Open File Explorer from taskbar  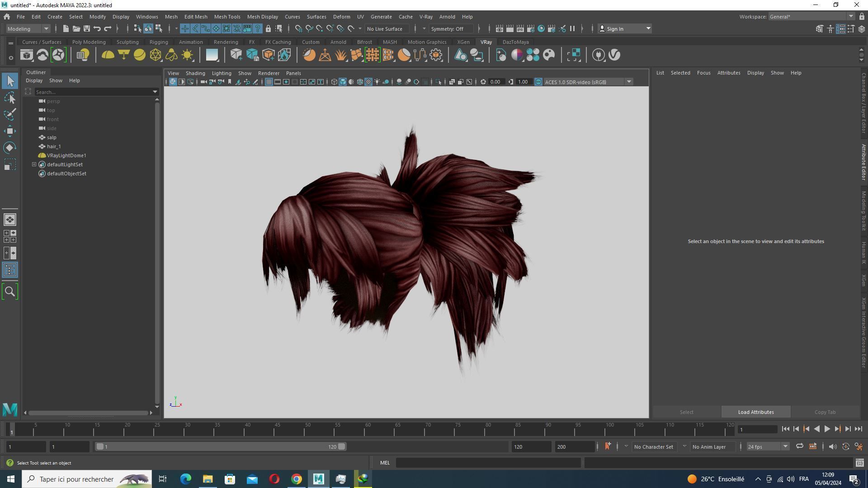coord(208,479)
